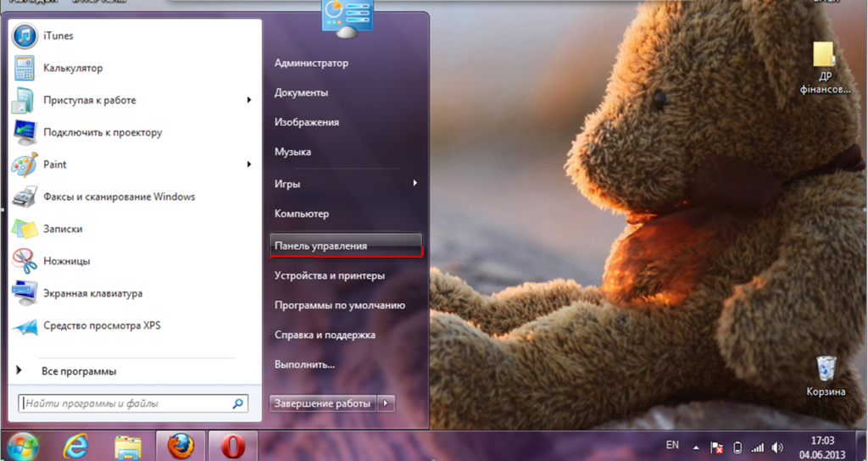The height and width of the screenshot is (461, 868).
Task: Click the volume speaker icon in the tray
Action: pyautogui.click(x=776, y=447)
